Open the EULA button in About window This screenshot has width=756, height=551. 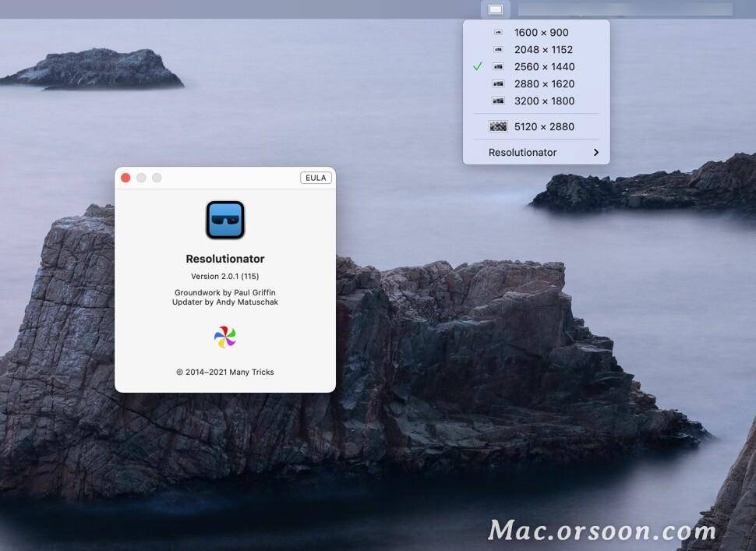[x=316, y=178]
